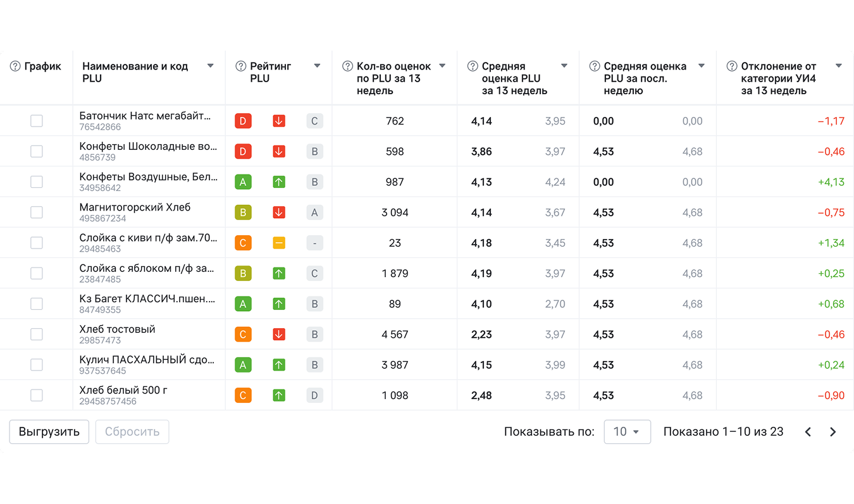Click Средняя оценка PLU за 13 недель header
The image size is (854, 504).
point(514,78)
